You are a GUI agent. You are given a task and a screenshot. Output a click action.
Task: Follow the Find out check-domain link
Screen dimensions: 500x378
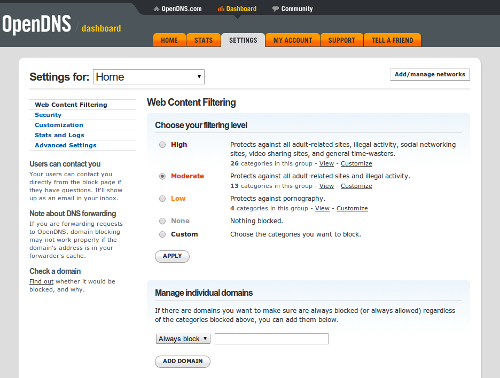pyautogui.click(x=41, y=281)
